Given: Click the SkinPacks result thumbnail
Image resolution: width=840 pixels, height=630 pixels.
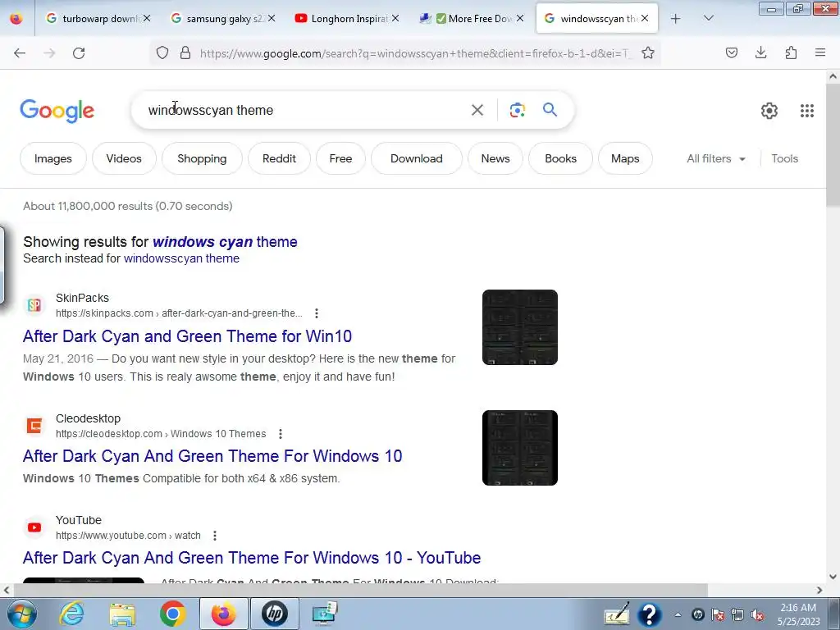Looking at the screenshot, I should click(x=519, y=327).
